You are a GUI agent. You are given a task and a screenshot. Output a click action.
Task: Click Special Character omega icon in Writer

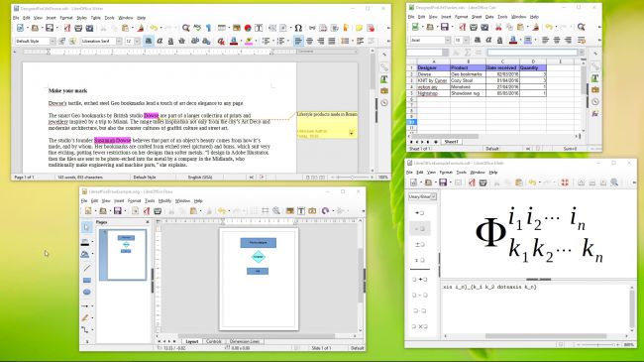point(298,28)
